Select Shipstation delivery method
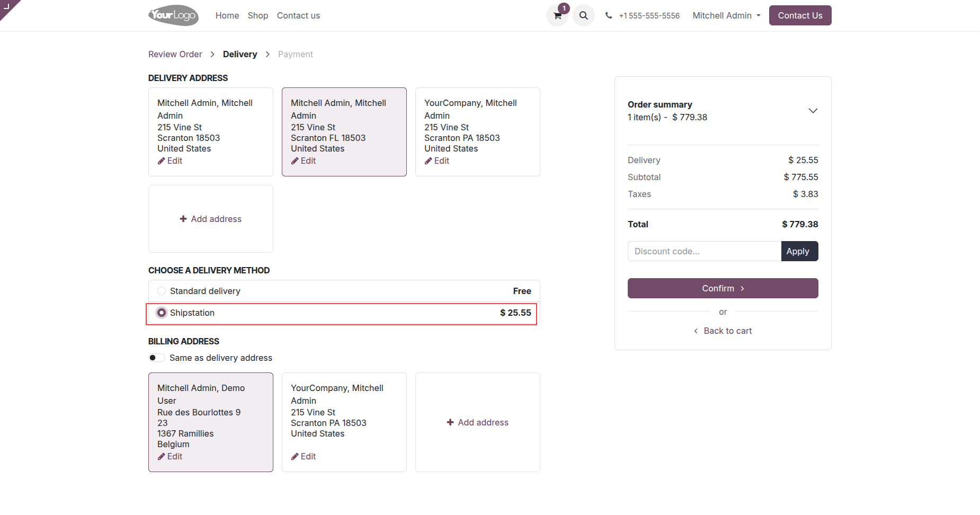Image resolution: width=980 pixels, height=515 pixels. (x=162, y=313)
